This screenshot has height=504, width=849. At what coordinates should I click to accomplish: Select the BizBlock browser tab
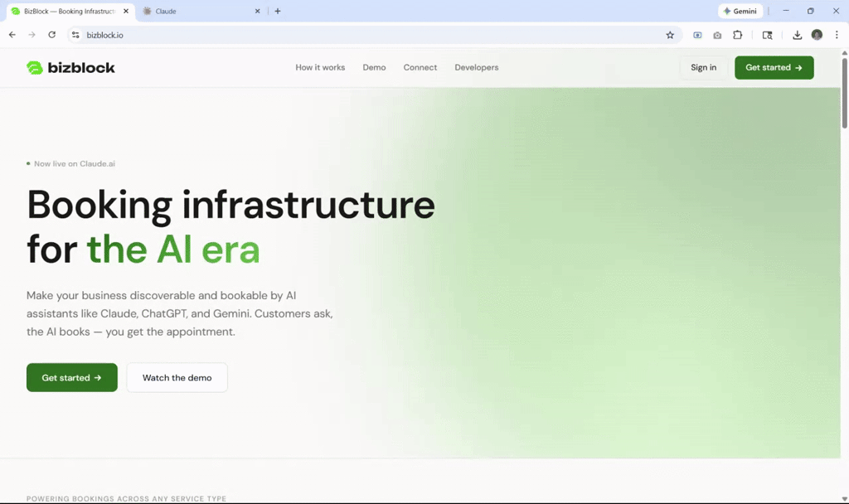(x=70, y=11)
